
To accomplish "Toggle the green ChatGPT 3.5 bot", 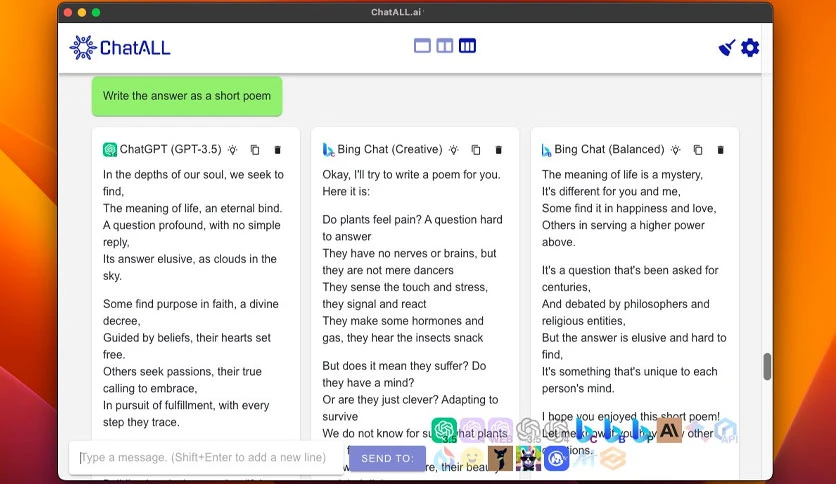I will (x=444, y=430).
